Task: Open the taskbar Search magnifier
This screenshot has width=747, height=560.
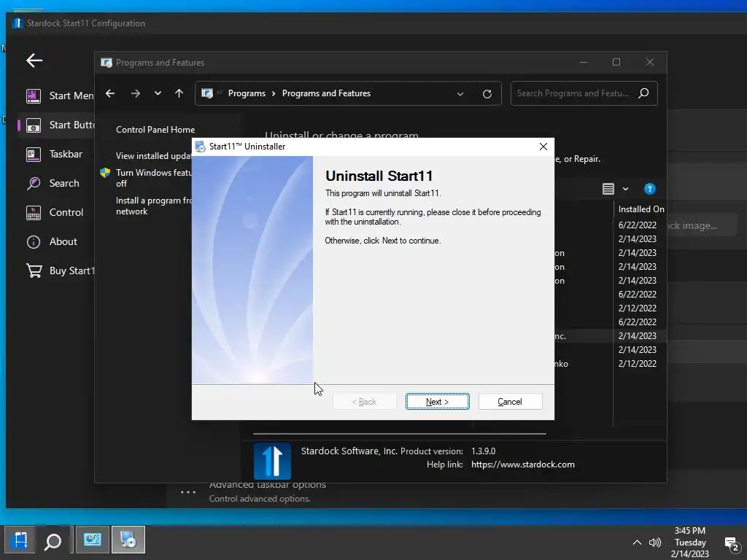Action: [53, 540]
